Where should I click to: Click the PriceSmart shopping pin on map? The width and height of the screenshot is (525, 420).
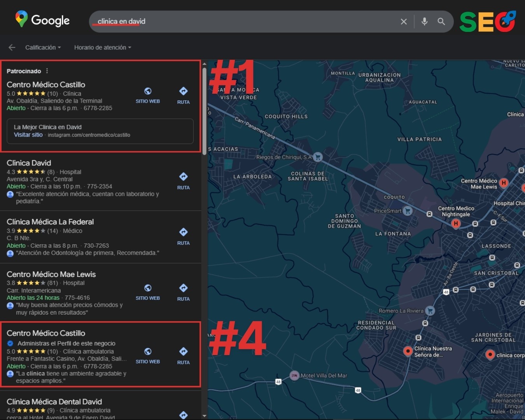coord(408,211)
